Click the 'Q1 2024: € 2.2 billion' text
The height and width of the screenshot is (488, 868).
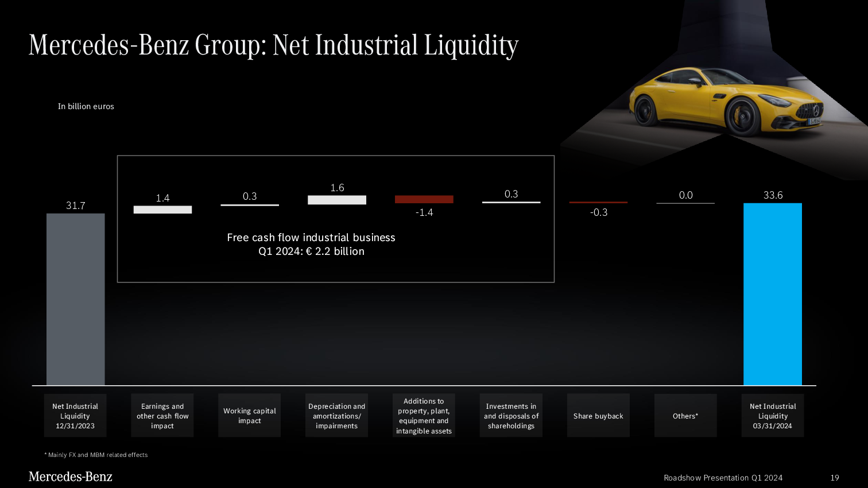311,251
